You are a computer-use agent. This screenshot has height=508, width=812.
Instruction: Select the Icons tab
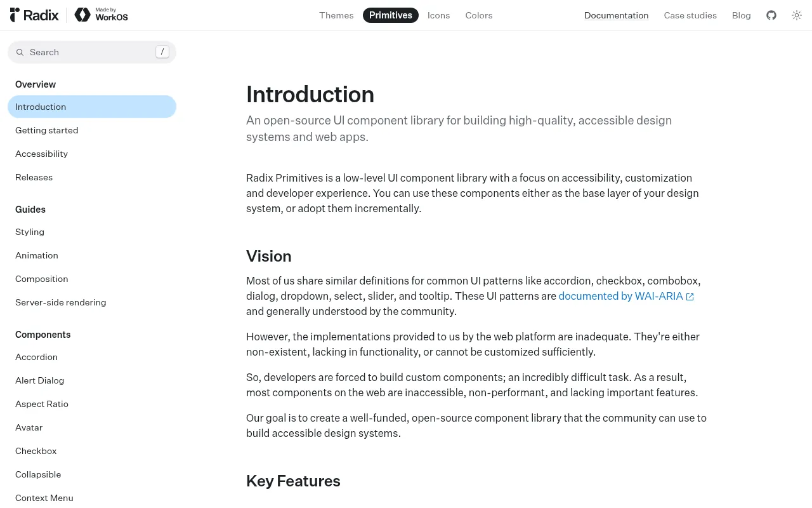tap(438, 15)
